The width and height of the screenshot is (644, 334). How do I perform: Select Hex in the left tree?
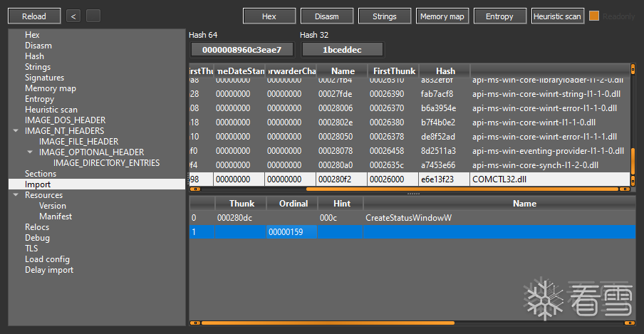[x=32, y=35]
